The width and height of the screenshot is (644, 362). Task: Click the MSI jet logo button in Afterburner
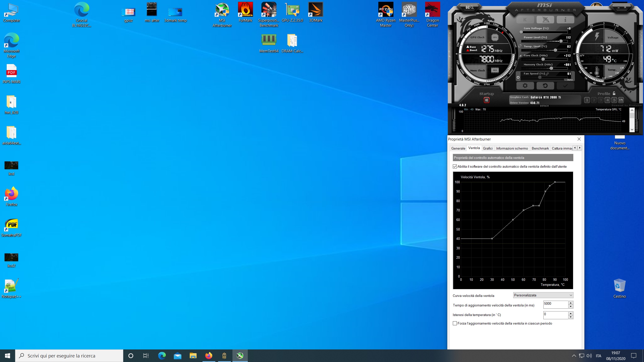[545, 20]
